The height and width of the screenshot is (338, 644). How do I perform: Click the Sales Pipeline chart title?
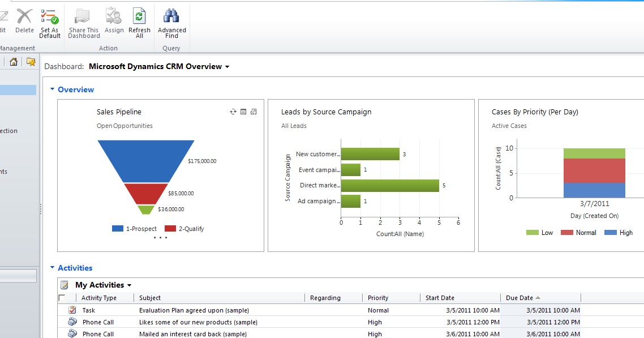tap(119, 112)
